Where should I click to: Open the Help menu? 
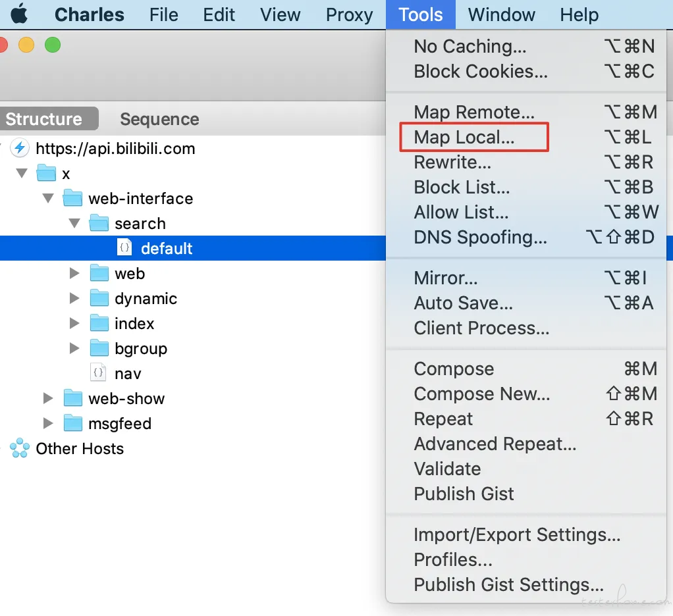pyautogui.click(x=579, y=14)
